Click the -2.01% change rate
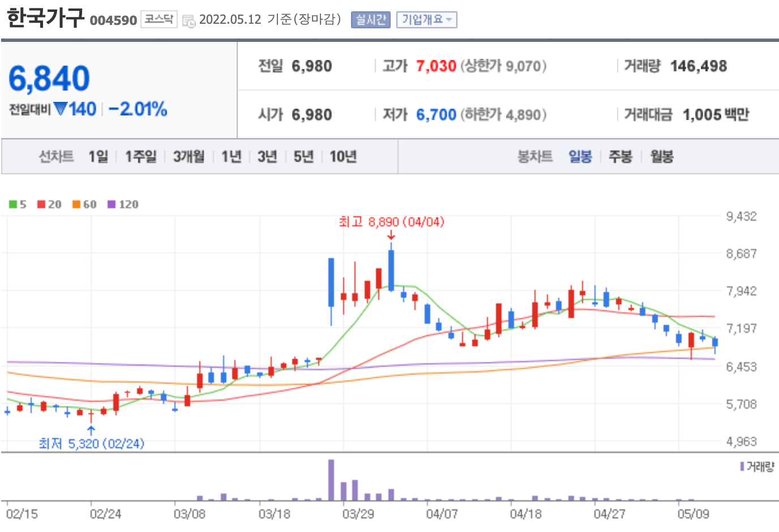779x532 pixels. (x=138, y=109)
